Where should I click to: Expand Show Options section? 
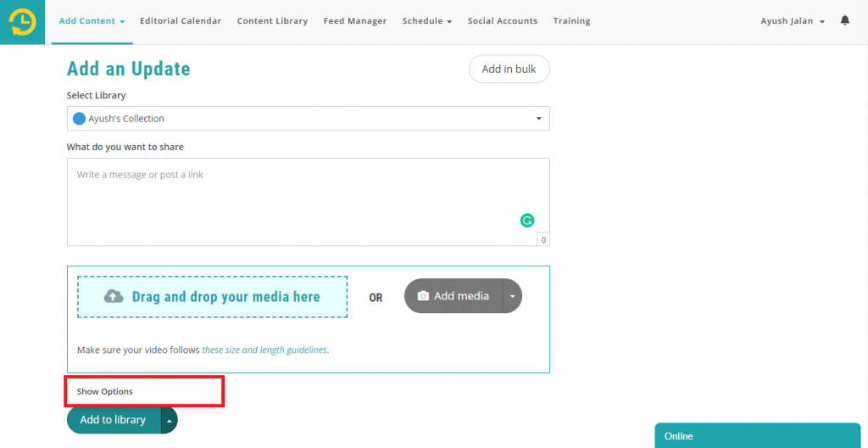(104, 391)
